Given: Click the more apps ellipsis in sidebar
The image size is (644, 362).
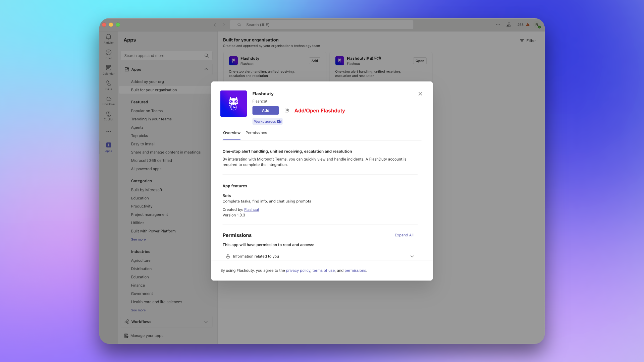Looking at the screenshot, I should (108, 132).
